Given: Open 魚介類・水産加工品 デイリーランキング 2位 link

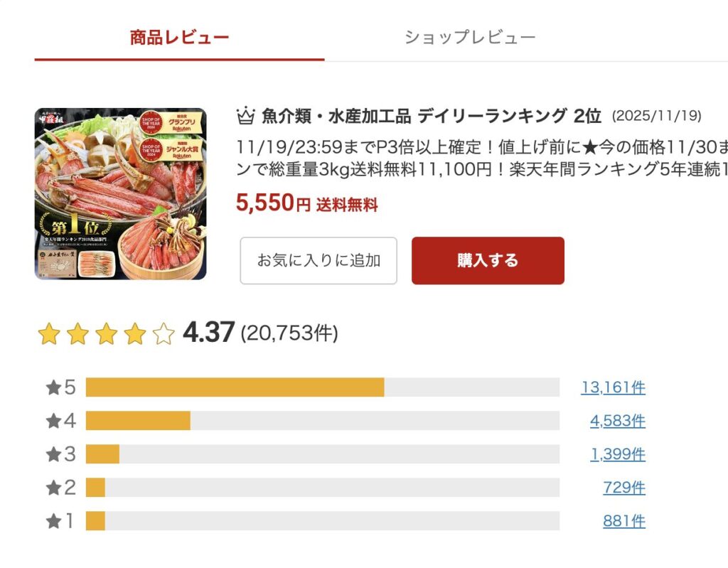Looking at the screenshot, I should click(x=432, y=115).
